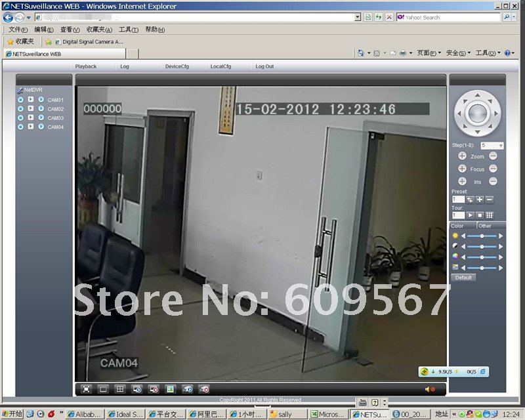Capture a snapshot of the video
Viewport: 525px width, 420px height.
(171, 389)
